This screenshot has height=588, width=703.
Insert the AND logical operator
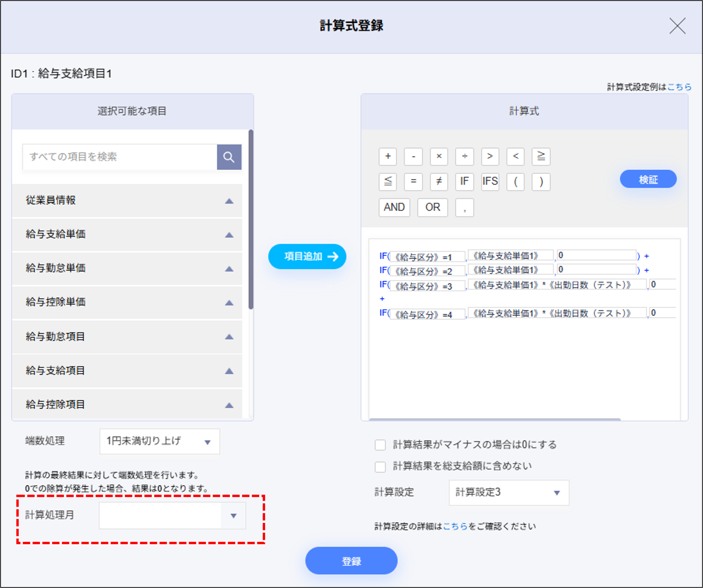[x=394, y=208]
